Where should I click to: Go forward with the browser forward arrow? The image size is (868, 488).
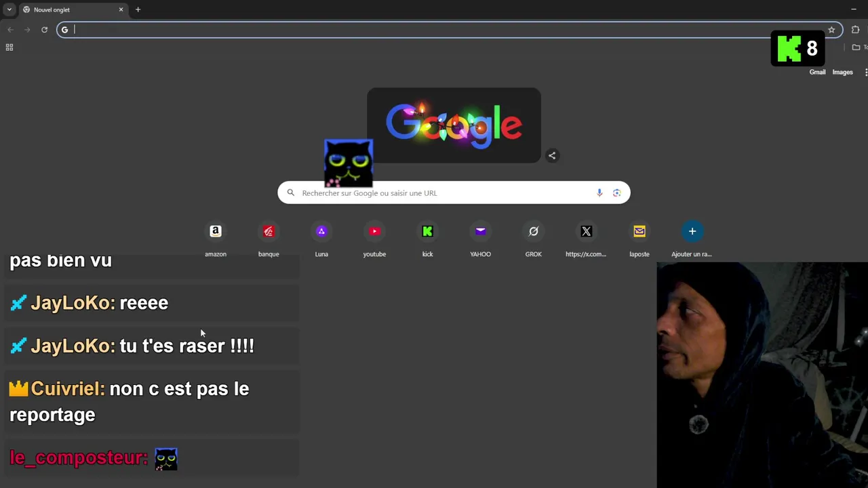click(x=27, y=30)
